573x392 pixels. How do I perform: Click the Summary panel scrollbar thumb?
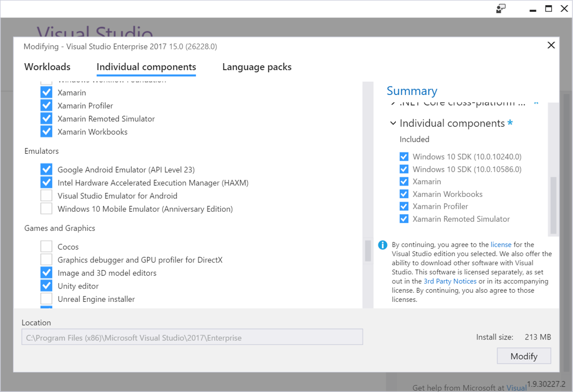click(x=553, y=205)
